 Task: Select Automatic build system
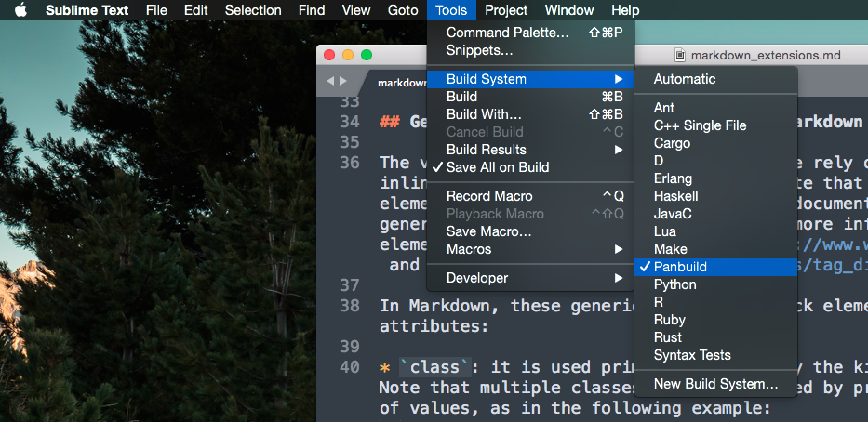(715, 79)
